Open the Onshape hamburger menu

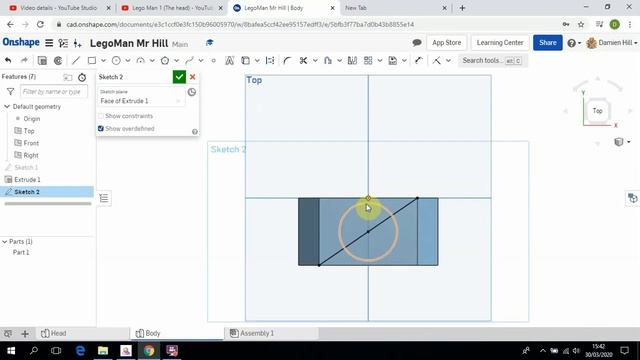[49, 43]
